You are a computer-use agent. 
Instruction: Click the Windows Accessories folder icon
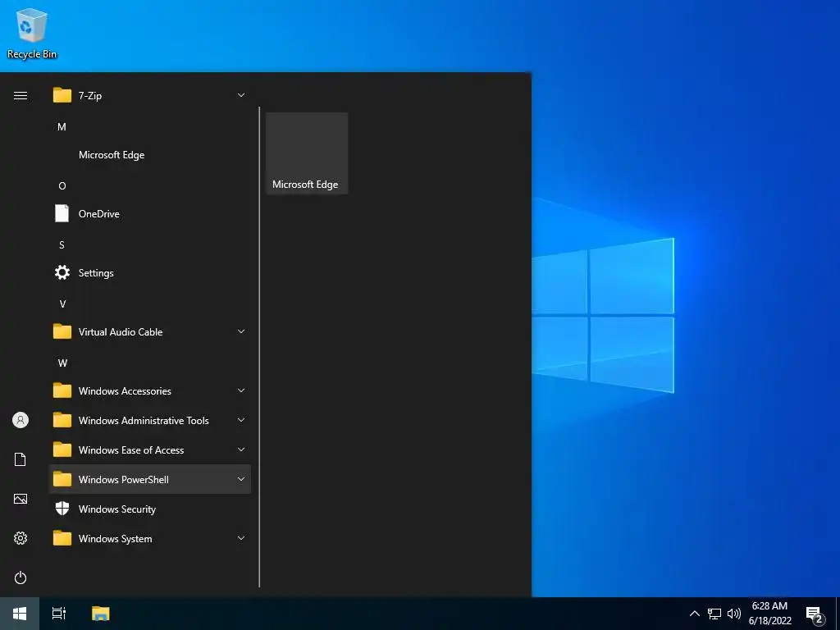tap(62, 390)
